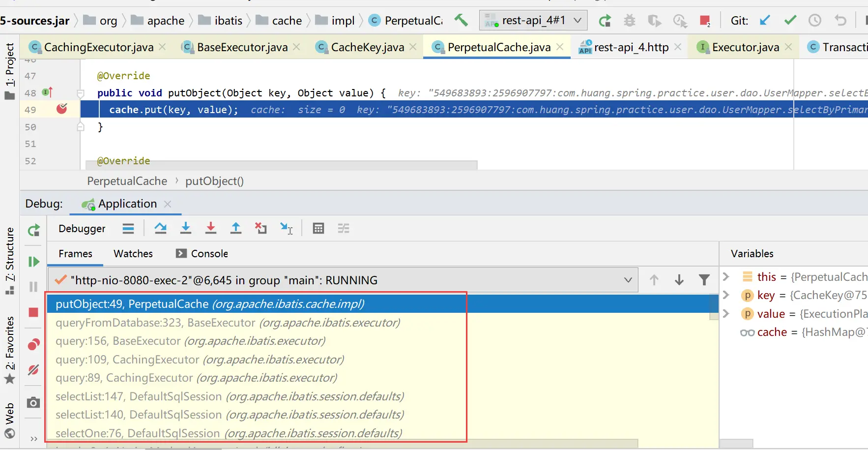The width and height of the screenshot is (868, 450).
Task: Click the Build Project hammer icon
Action: pos(461,20)
